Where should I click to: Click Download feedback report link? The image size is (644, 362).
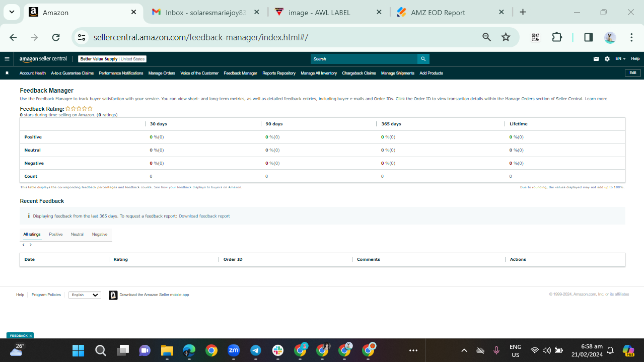coord(204,216)
